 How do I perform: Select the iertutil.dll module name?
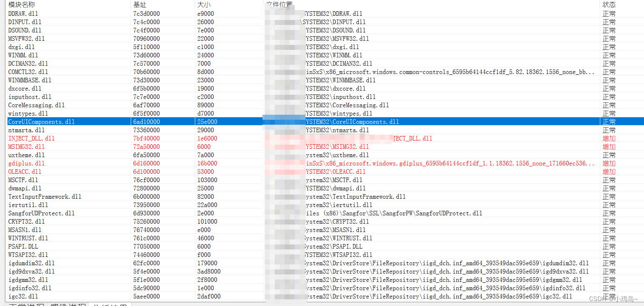[28, 205]
